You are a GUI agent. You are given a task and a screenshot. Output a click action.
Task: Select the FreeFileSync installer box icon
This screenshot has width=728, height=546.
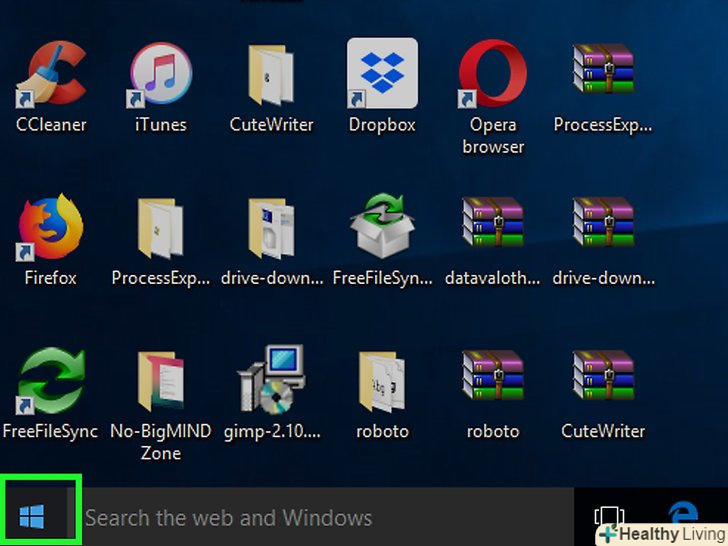[382, 228]
